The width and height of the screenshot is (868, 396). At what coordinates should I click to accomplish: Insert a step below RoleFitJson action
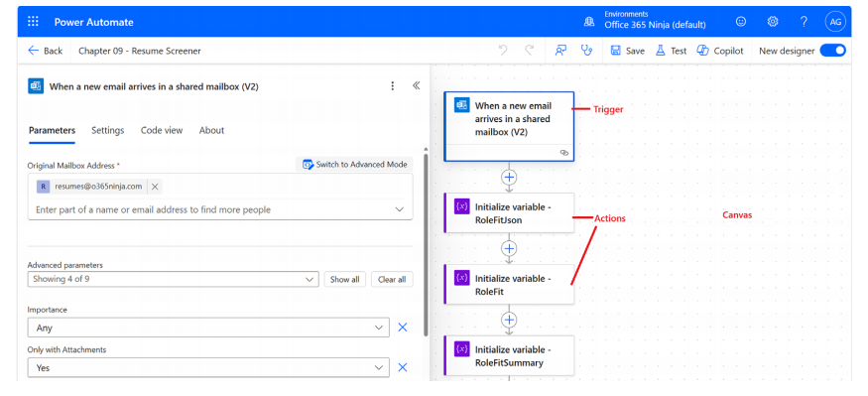509,248
